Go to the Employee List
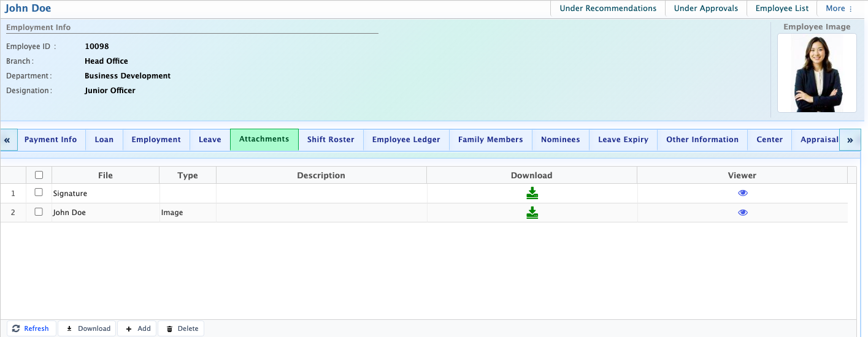 click(x=782, y=9)
